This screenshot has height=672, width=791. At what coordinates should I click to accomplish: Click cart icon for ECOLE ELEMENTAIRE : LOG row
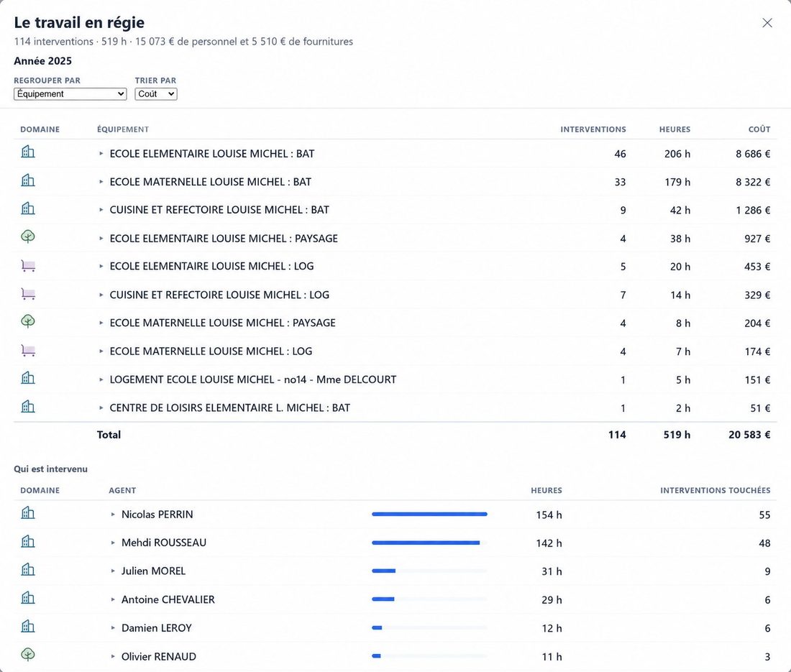click(x=28, y=265)
